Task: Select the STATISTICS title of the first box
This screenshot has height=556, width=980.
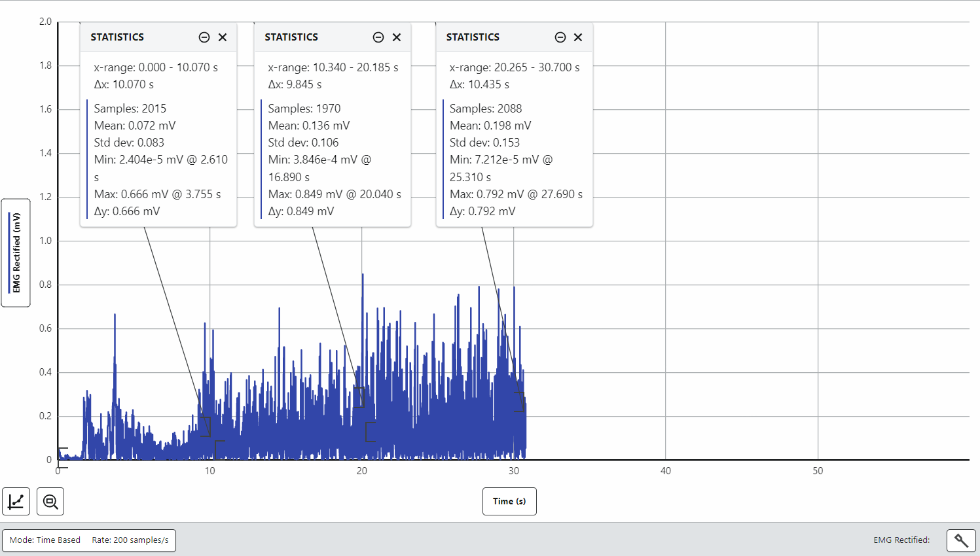Action: (117, 37)
